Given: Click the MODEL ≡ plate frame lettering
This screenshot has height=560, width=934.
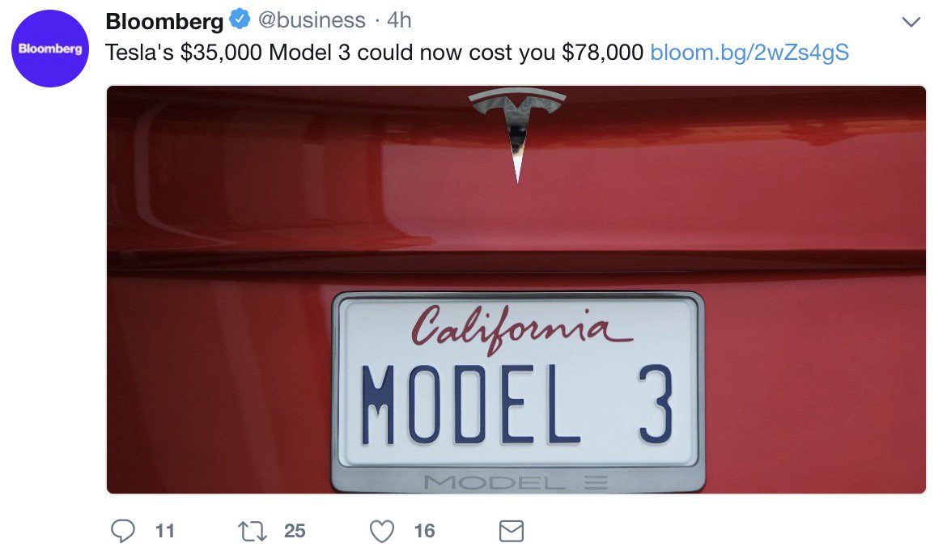Looking at the screenshot, I should [516, 482].
